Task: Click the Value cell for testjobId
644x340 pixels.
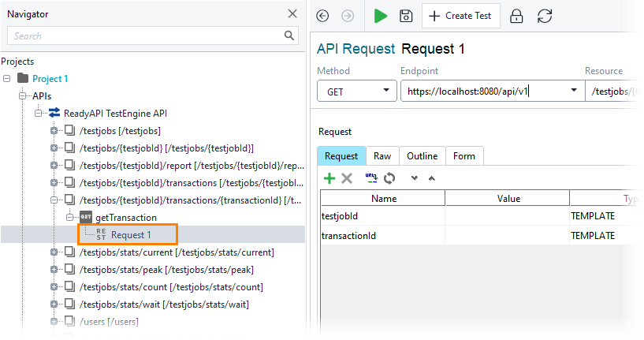Action: tap(507, 216)
